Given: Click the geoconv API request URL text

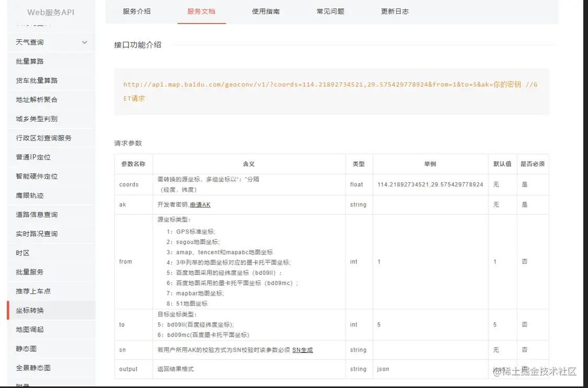Looking at the screenshot, I should click(330, 91).
